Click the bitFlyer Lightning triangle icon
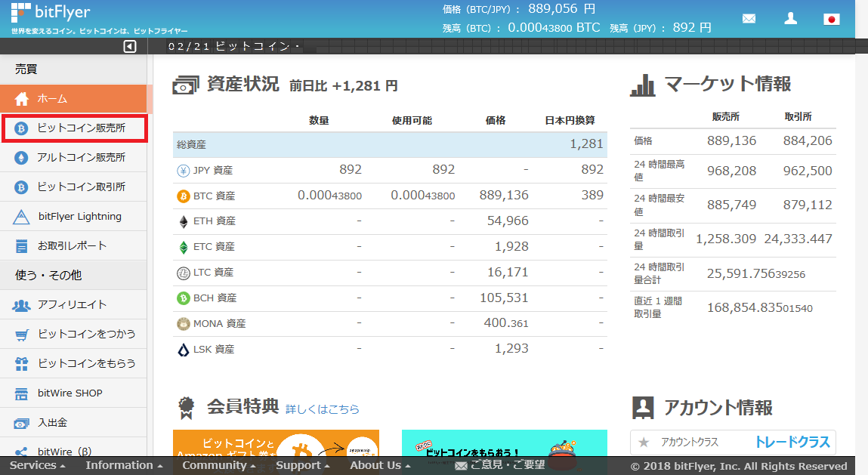The width and height of the screenshot is (868, 475). pos(21,217)
